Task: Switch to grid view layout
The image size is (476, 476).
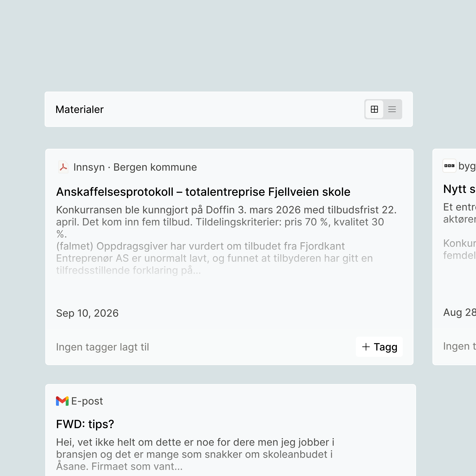Action: (374, 109)
